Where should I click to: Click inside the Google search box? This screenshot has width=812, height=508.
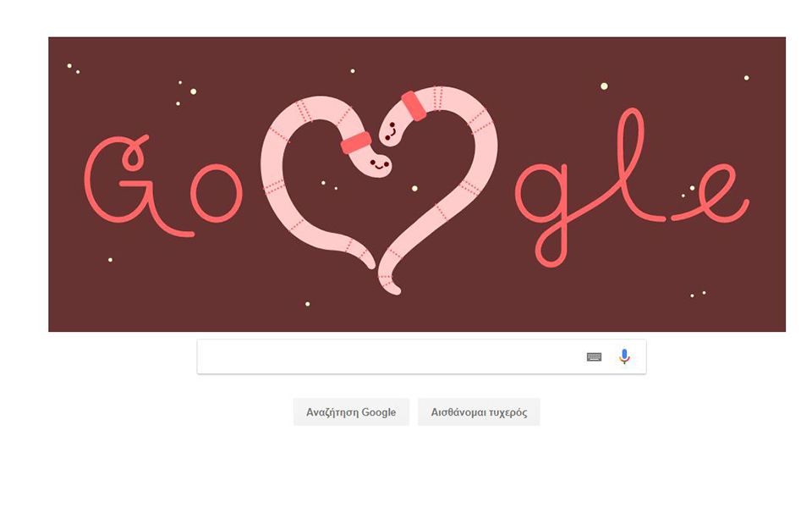tap(421, 356)
